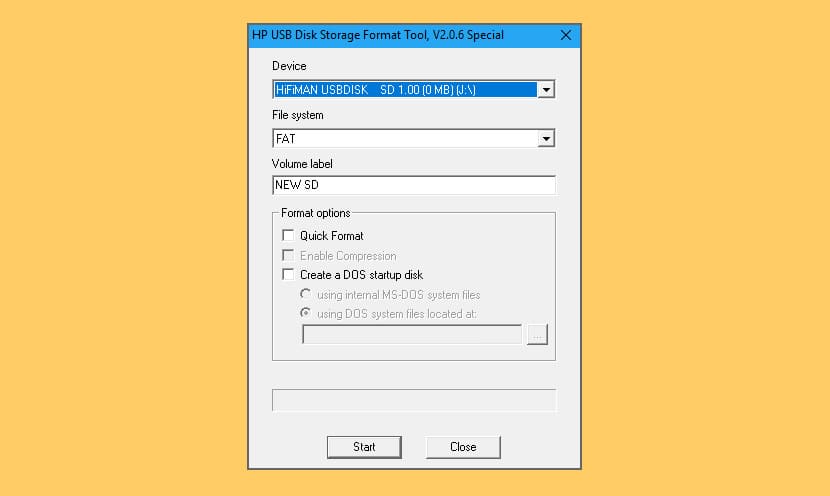Viewport: 830px width, 496px height.
Task: Dismiss the dialog with the Close button
Action: pos(463,447)
